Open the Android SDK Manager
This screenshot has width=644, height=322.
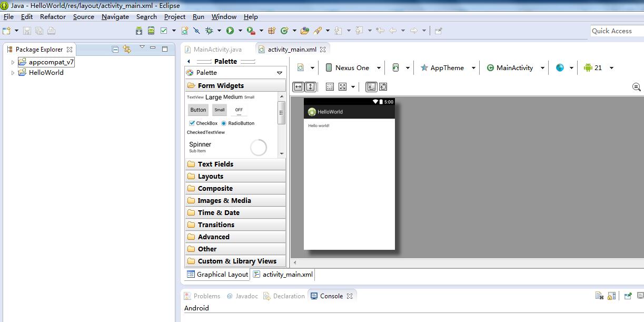139,31
